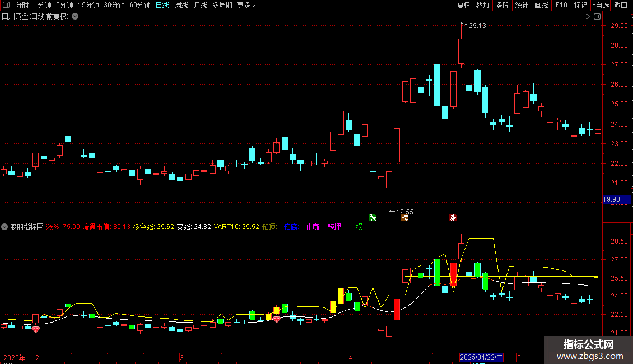This screenshot has height=364, width=633.
Task: Click the 2025年 label on time axis
Action: pos(15,357)
